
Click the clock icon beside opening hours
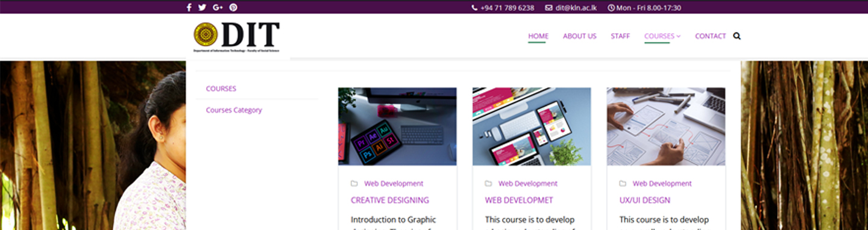(611, 8)
